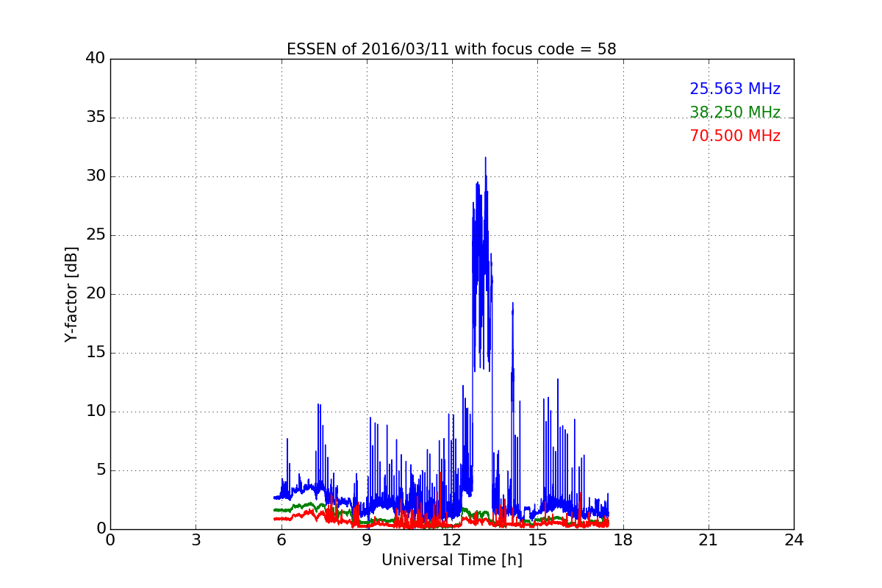Click x-axis tick label 6

(281, 540)
